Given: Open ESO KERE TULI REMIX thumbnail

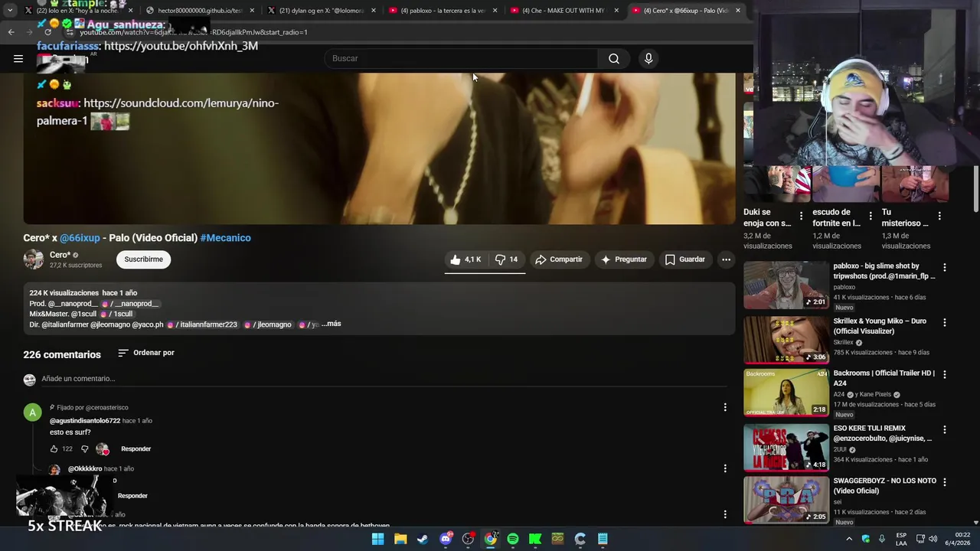Looking at the screenshot, I should click(786, 447).
